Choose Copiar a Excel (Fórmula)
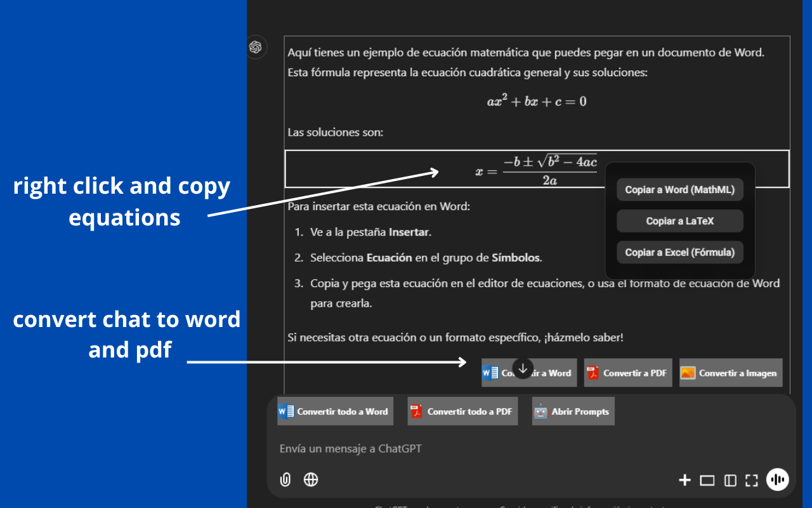Screen dimensions: 812x508 click(679, 252)
